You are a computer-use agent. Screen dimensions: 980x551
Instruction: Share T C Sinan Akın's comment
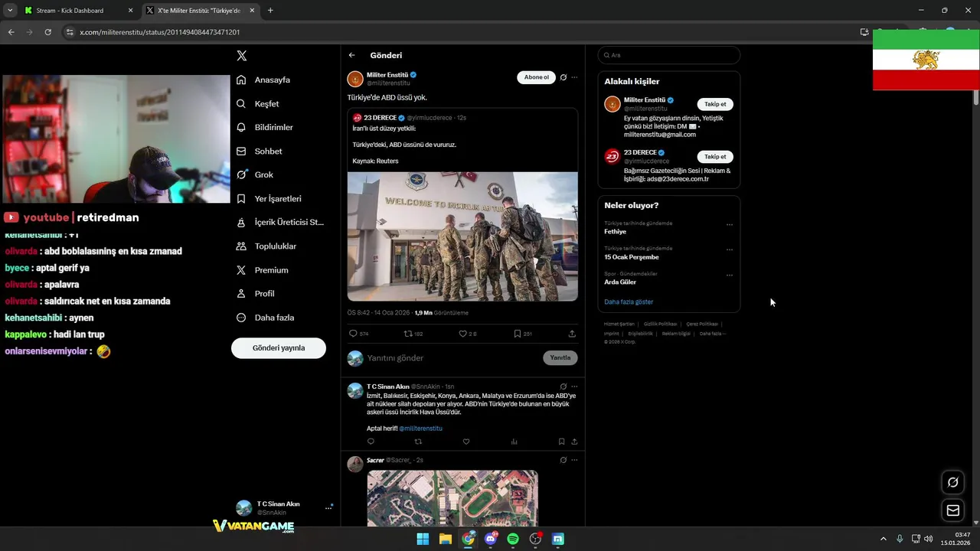tap(574, 442)
